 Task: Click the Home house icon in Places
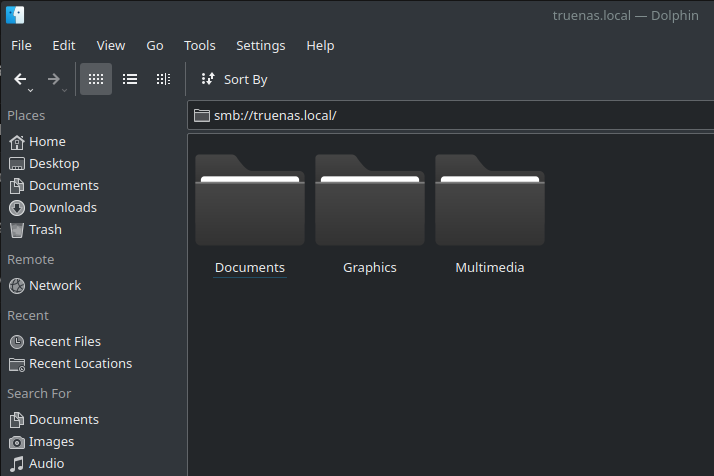[x=17, y=142]
